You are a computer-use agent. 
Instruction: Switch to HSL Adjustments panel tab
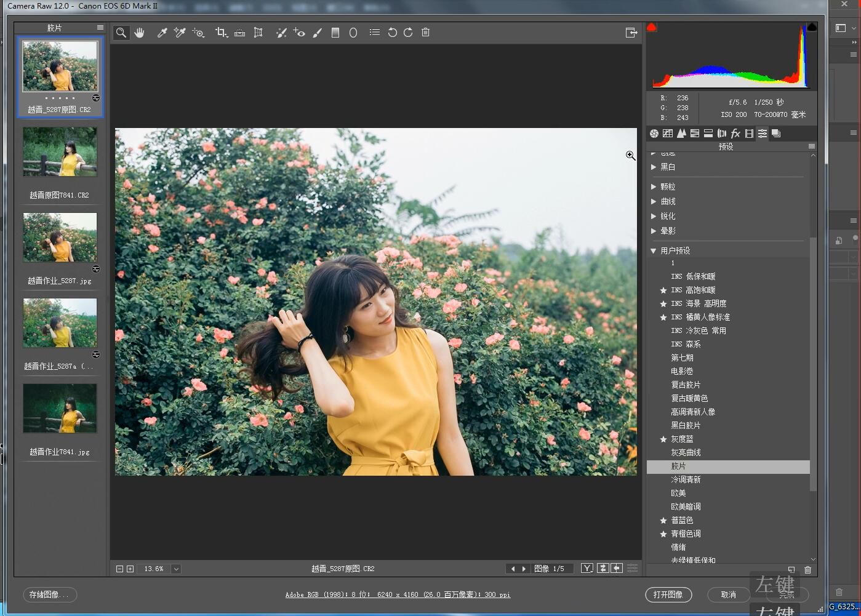pos(695,133)
